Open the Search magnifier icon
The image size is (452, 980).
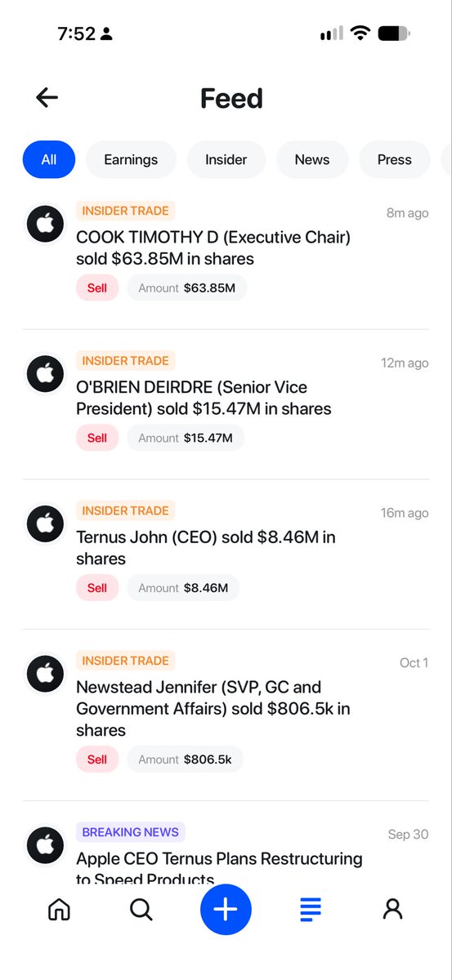coord(141,909)
